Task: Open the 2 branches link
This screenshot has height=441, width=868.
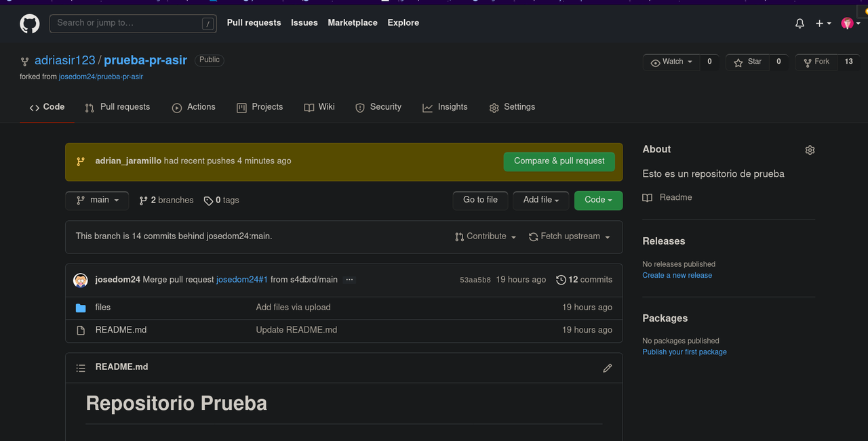Action: click(166, 201)
